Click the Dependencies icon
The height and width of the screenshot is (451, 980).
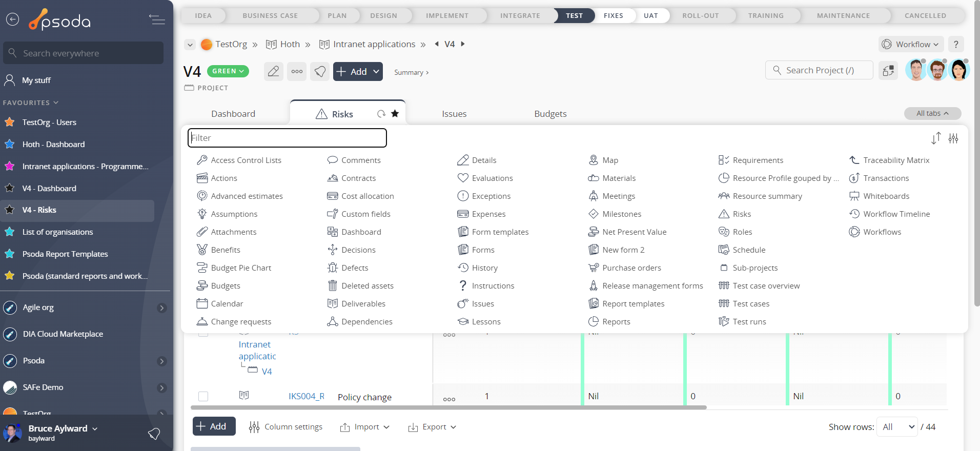click(x=333, y=321)
